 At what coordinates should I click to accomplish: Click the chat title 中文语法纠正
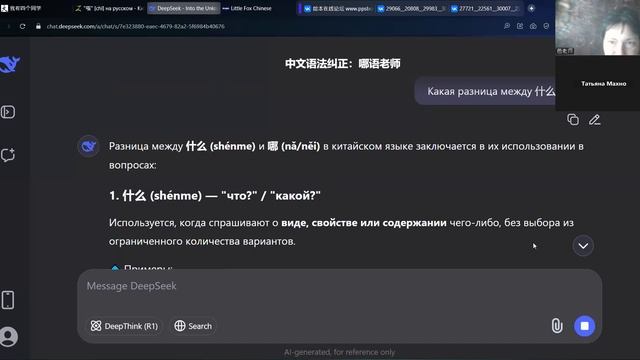tap(342, 63)
